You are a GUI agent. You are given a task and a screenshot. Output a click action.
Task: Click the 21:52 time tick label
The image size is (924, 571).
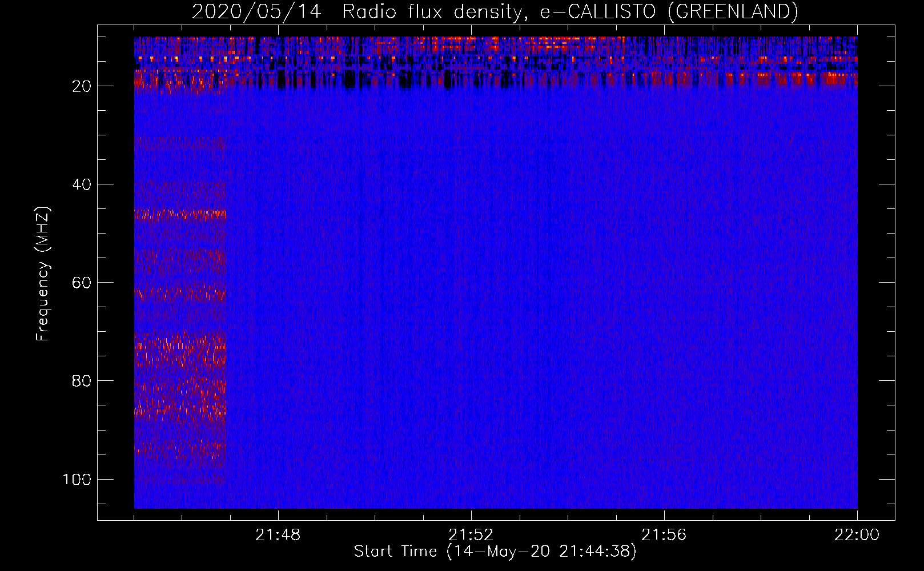point(471,535)
